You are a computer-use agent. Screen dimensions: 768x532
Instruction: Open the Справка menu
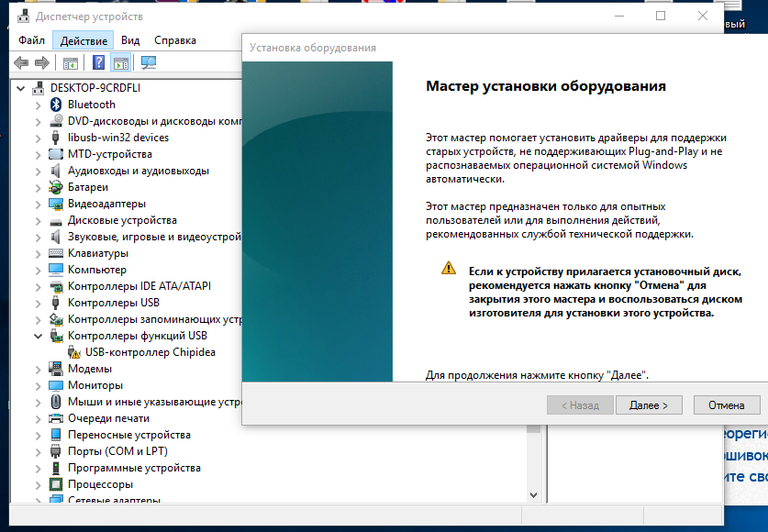pos(175,40)
